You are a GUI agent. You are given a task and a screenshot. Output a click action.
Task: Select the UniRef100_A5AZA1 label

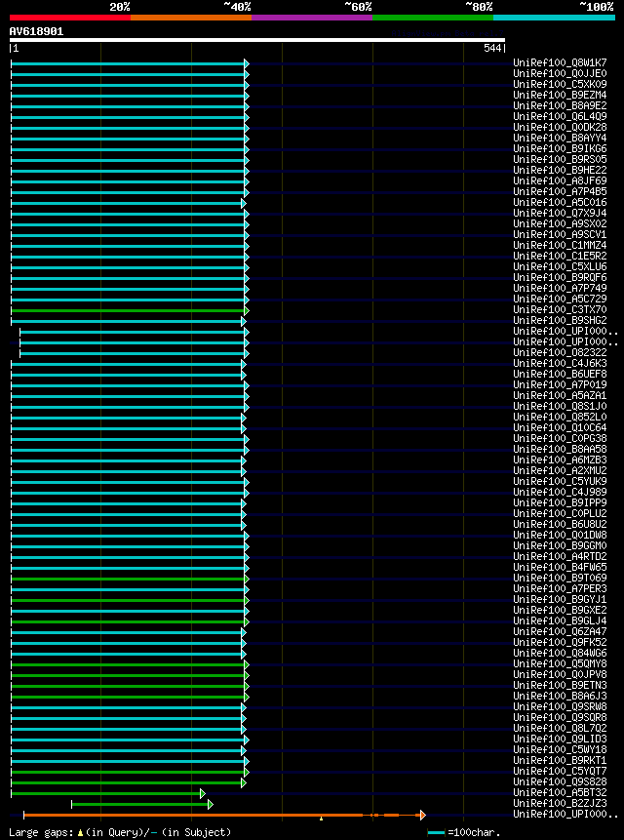click(x=560, y=395)
